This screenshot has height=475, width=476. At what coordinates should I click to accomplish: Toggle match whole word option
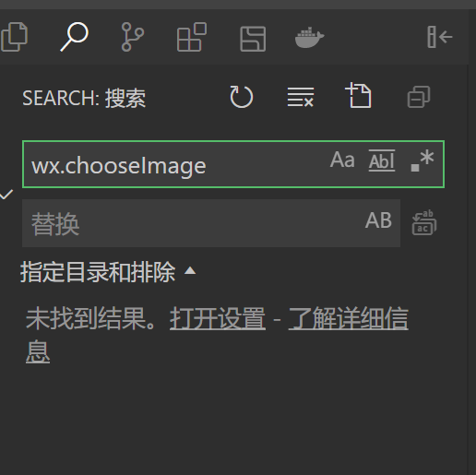pos(382,160)
